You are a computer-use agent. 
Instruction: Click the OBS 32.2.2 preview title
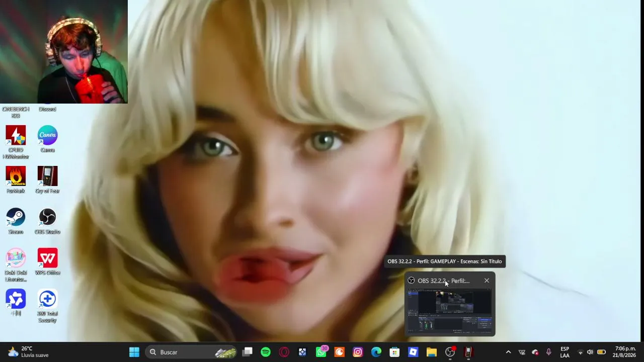(x=443, y=281)
